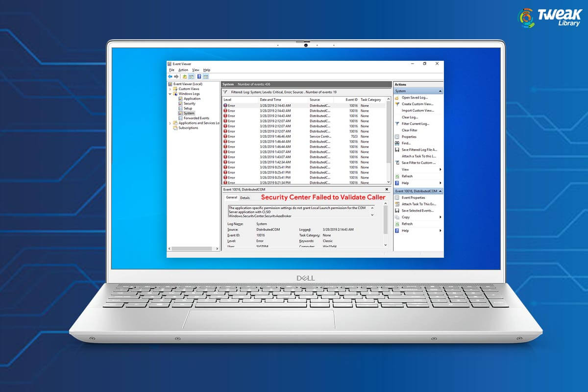Image resolution: width=588 pixels, height=392 pixels.
Task: Expand Applications and Services Logs node
Action: point(170,123)
